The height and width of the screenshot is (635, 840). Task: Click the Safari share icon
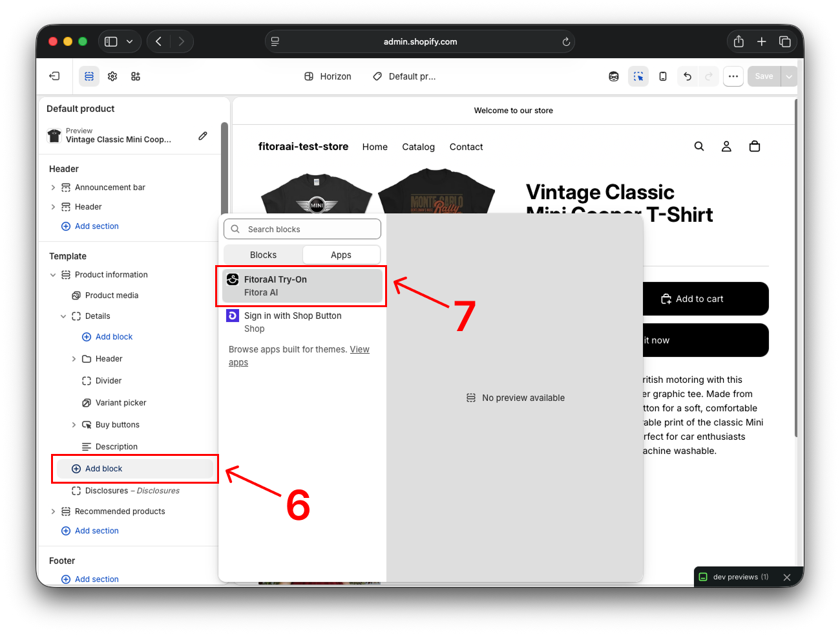click(739, 41)
